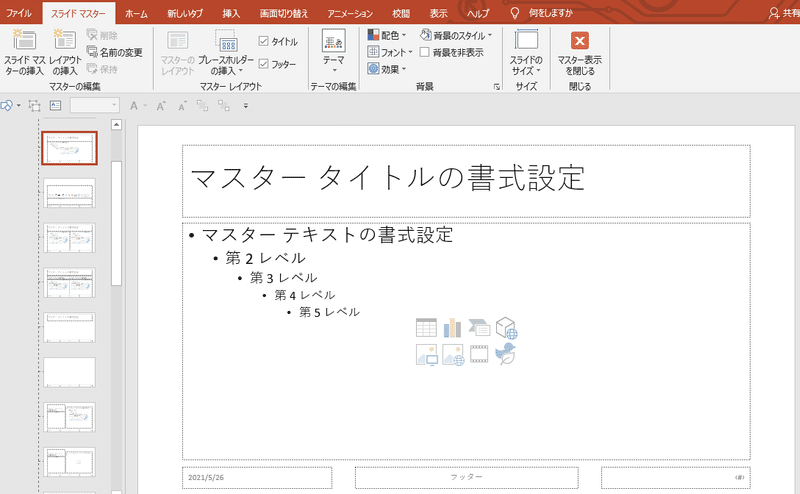This screenshot has height=494, width=800.
Task: Click the 保持 preserve button
Action: (x=102, y=69)
